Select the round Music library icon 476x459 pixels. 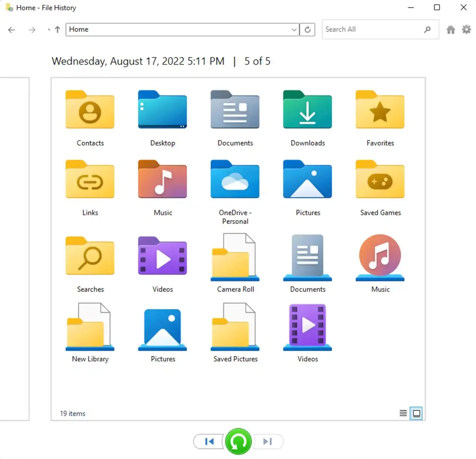coord(380,257)
